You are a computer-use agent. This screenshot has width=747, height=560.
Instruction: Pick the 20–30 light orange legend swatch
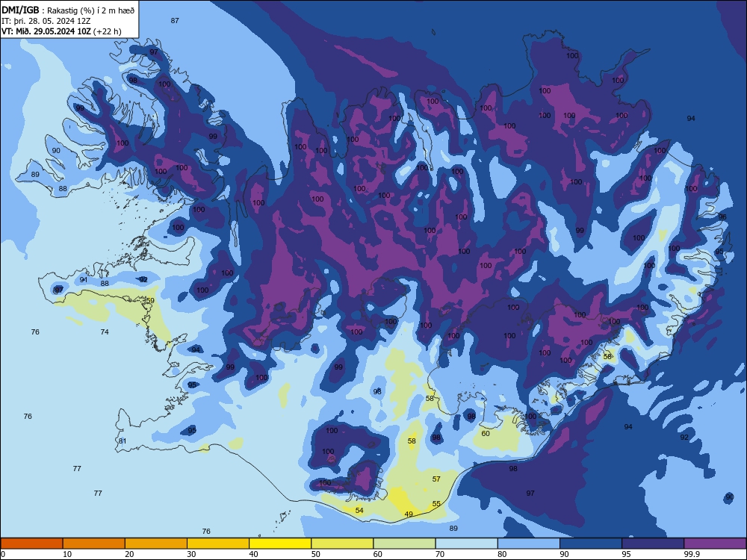pyautogui.click(x=156, y=544)
